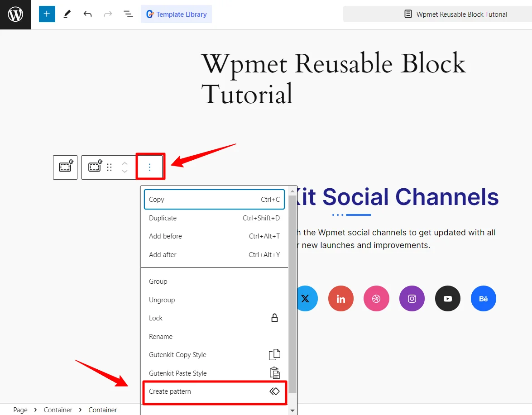Open the block inserter plus button
The image size is (532, 415).
tap(47, 14)
